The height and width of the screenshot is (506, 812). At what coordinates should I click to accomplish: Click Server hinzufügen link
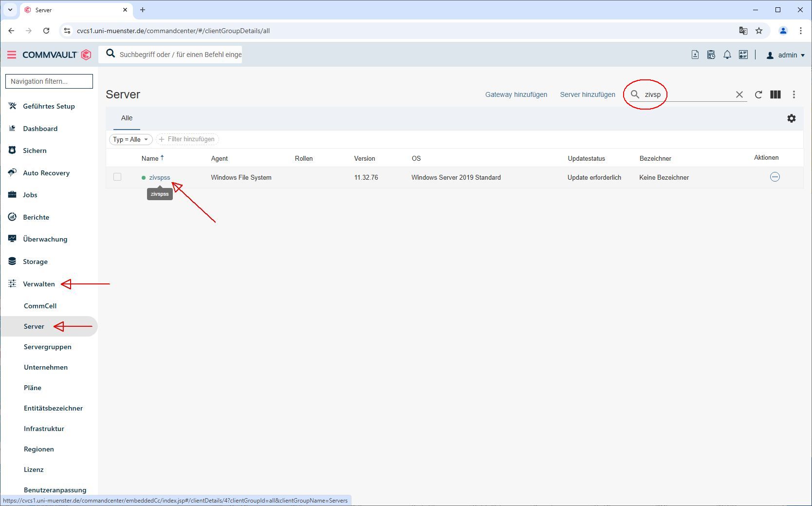587,94
